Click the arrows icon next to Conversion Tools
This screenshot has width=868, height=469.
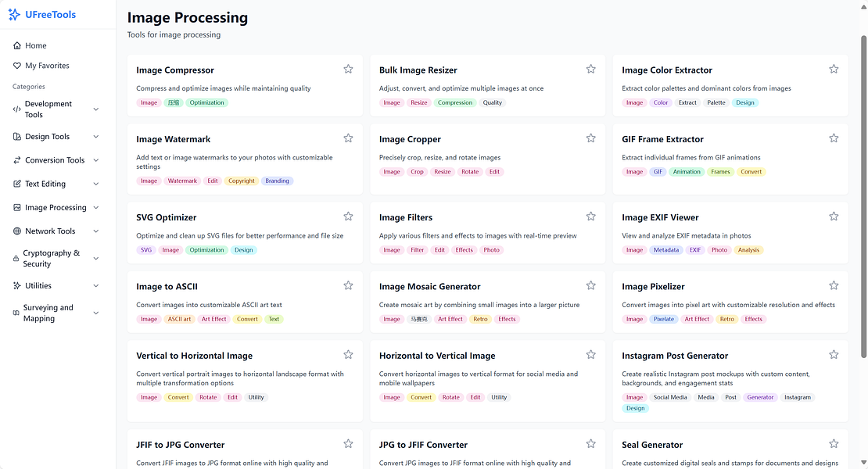coord(15,160)
